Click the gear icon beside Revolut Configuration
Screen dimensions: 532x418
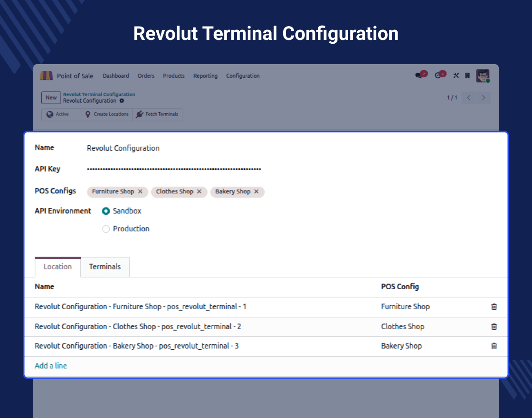122,101
